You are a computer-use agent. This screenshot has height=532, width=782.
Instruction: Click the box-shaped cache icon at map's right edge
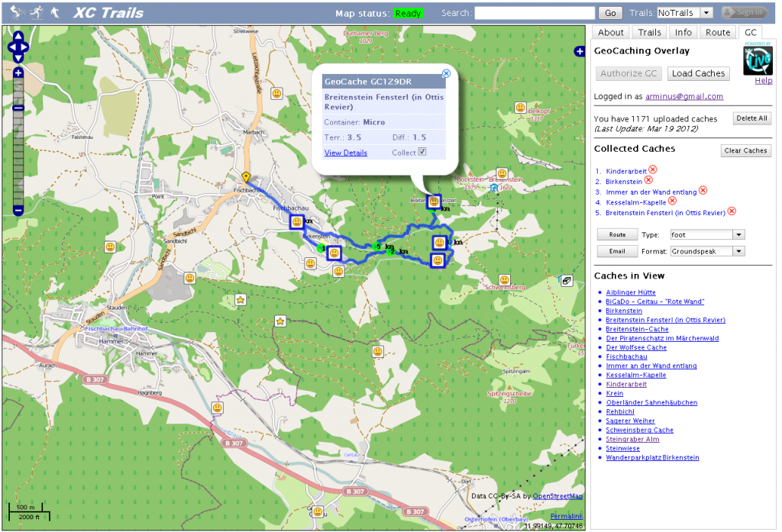(x=566, y=281)
